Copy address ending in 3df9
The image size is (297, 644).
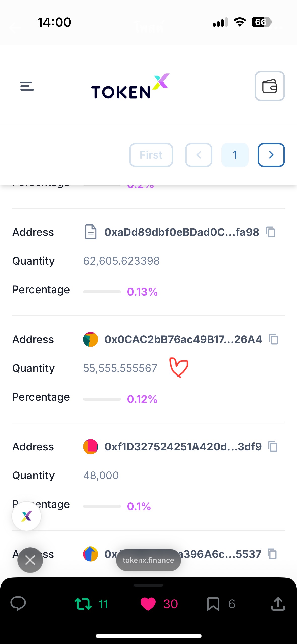[x=273, y=446]
